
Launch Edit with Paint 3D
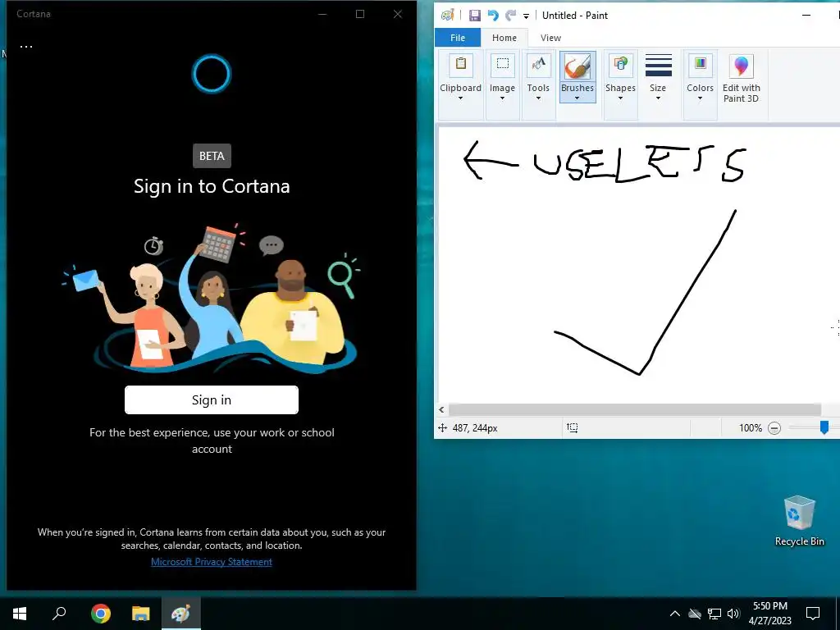pos(741,78)
